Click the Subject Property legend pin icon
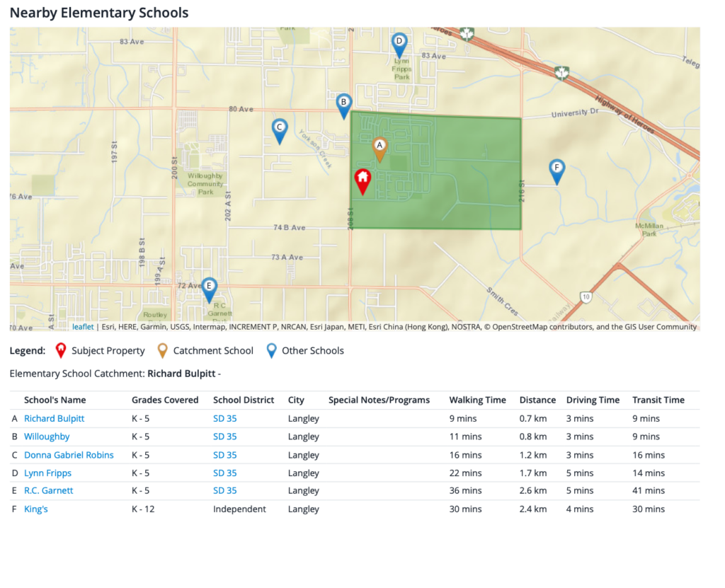Screen dimensions: 725x588 coord(61,351)
